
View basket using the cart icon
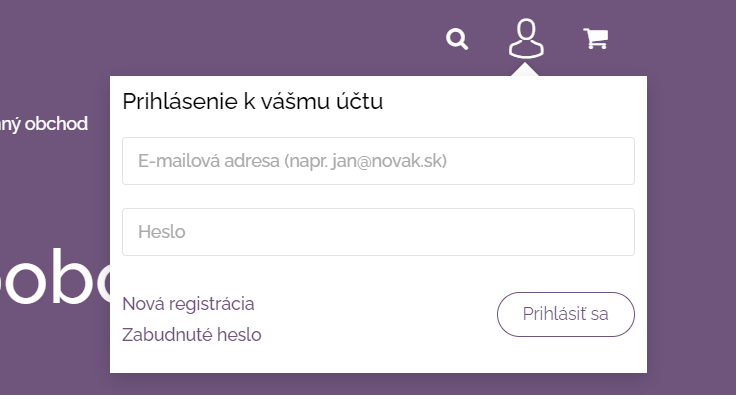(596, 38)
